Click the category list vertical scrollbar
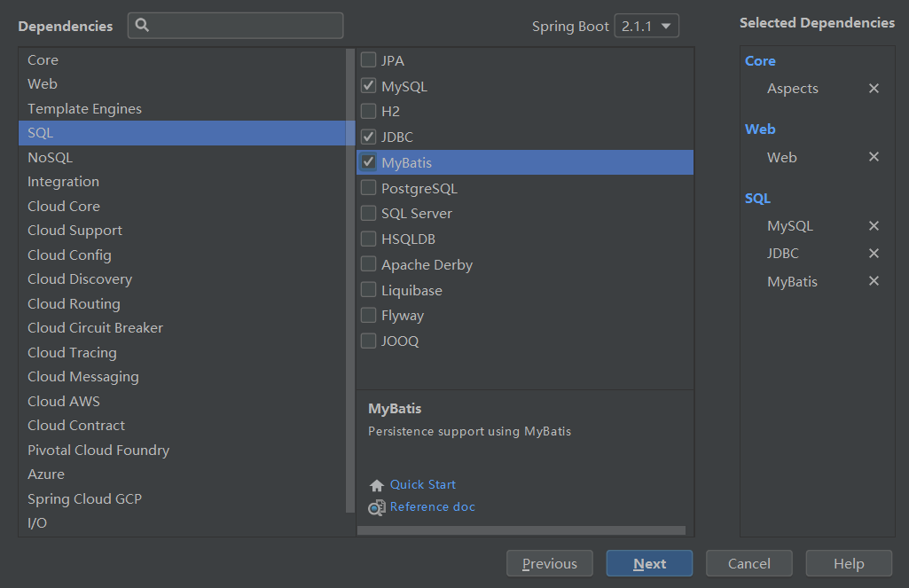This screenshot has width=909, height=588. click(350, 280)
